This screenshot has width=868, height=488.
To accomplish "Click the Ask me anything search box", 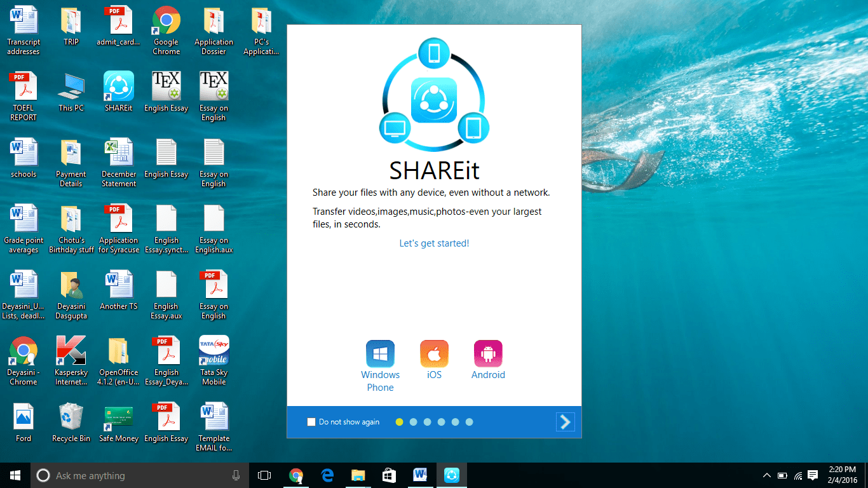I will (139, 475).
